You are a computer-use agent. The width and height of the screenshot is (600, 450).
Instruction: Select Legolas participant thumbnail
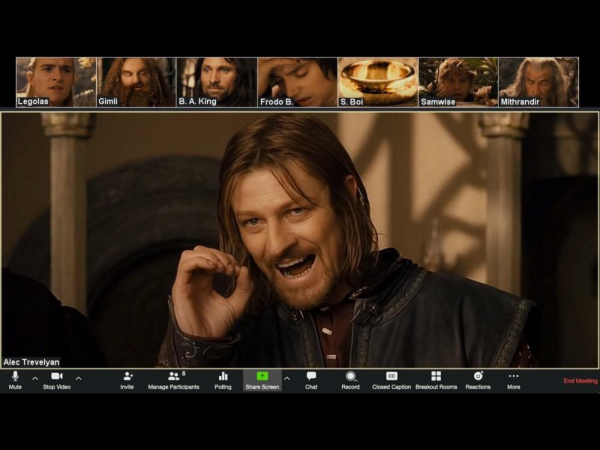[56, 82]
